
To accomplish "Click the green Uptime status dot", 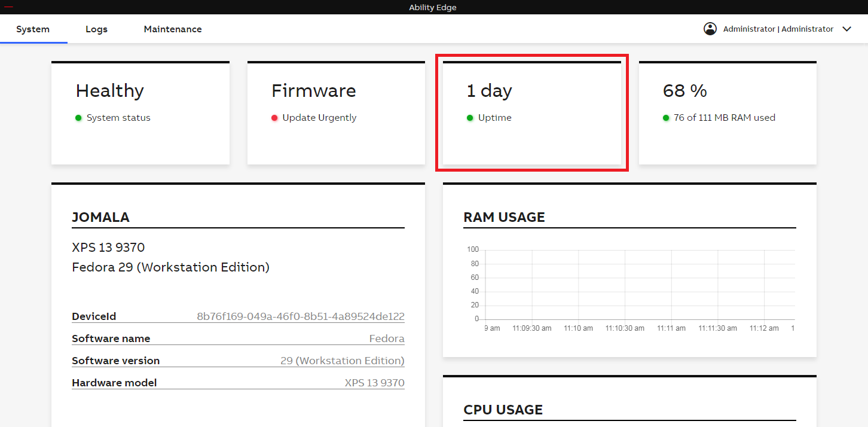I will point(470,118).
